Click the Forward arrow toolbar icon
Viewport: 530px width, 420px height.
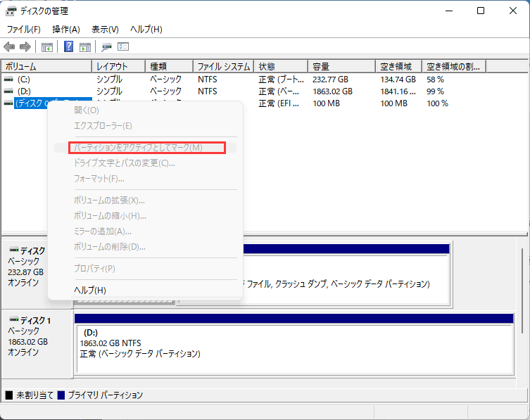point(25,47)
